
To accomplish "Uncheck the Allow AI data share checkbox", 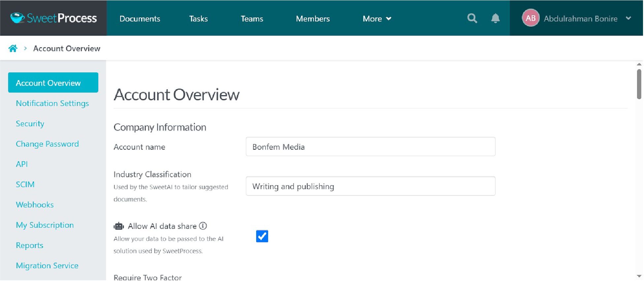I will (262, 236).
